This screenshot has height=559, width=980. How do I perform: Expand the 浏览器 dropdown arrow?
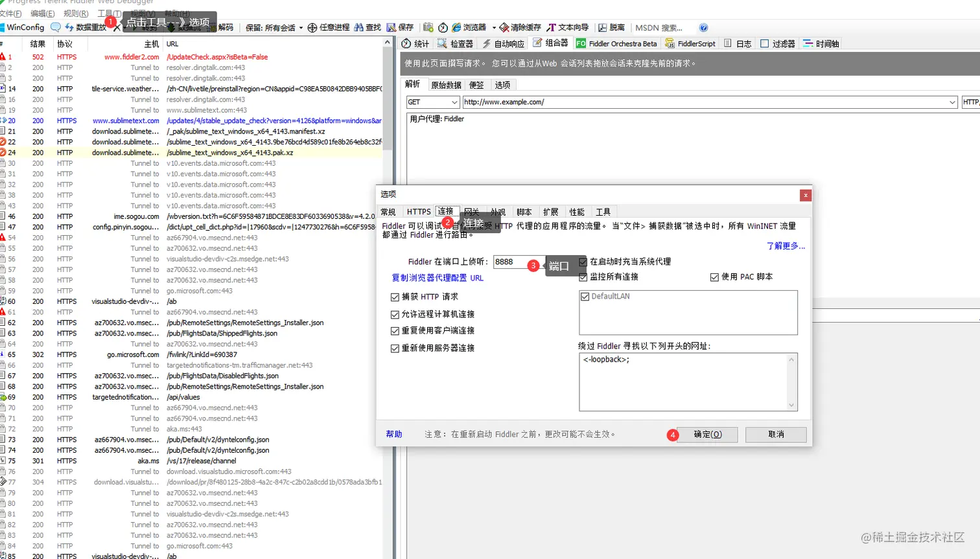[494, 27]
